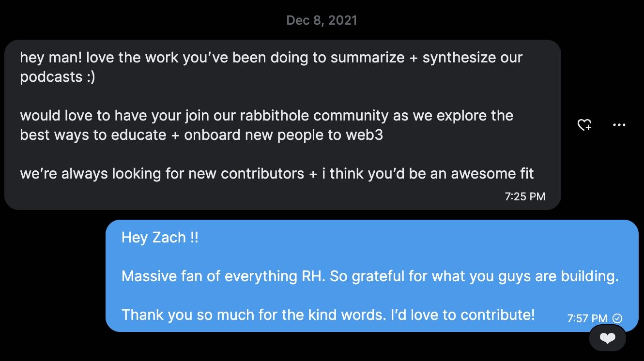Open the more options menu for the message
The image size is (644, 361).
(x=619, y=125)
